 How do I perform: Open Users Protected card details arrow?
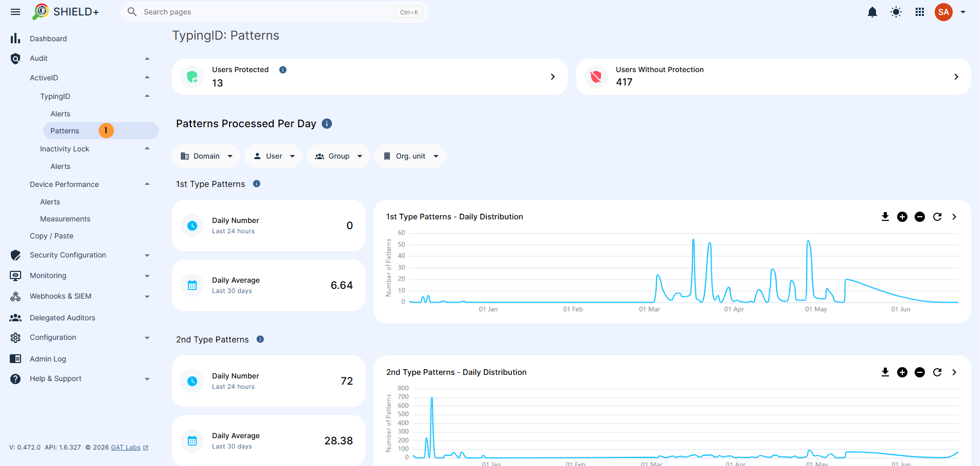[x=553, y=77]
